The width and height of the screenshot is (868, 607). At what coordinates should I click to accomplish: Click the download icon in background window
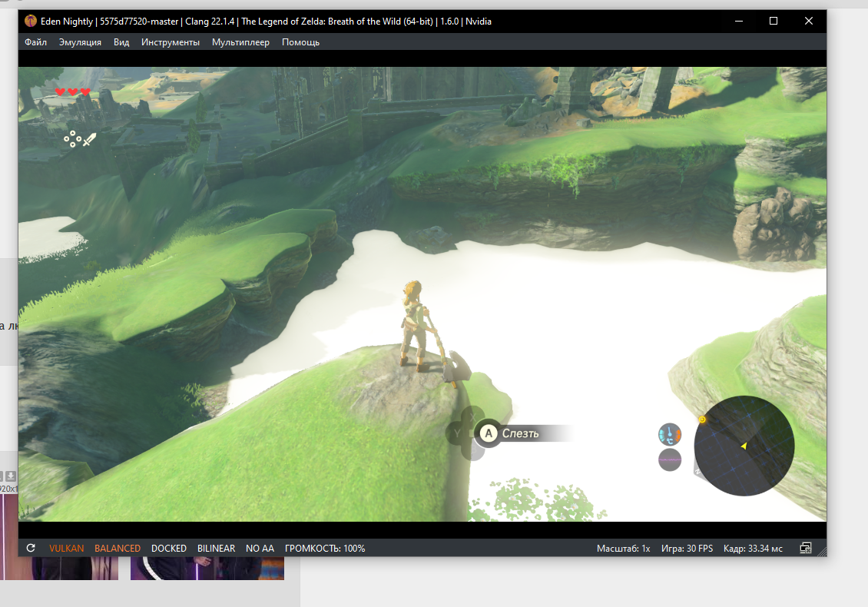coord(11,476)
